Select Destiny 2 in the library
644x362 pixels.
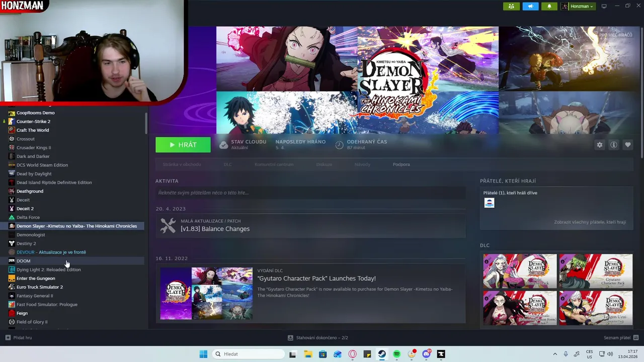(26, 243)
